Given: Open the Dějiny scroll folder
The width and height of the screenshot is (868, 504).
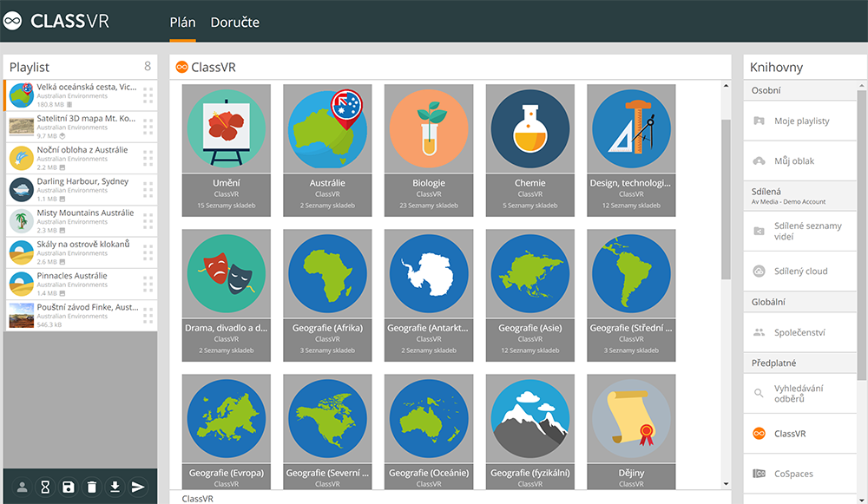Looking at the screenshot, I should click(632, 431).
